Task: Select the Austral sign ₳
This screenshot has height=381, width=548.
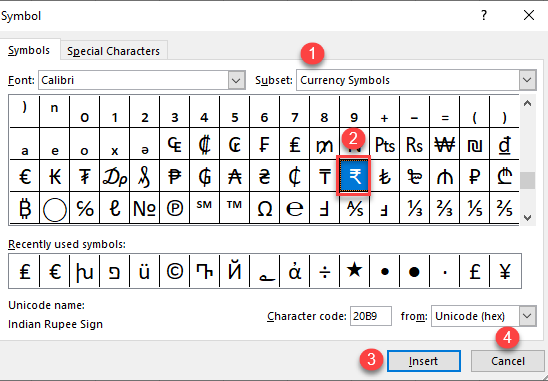Action: point(235,176)
